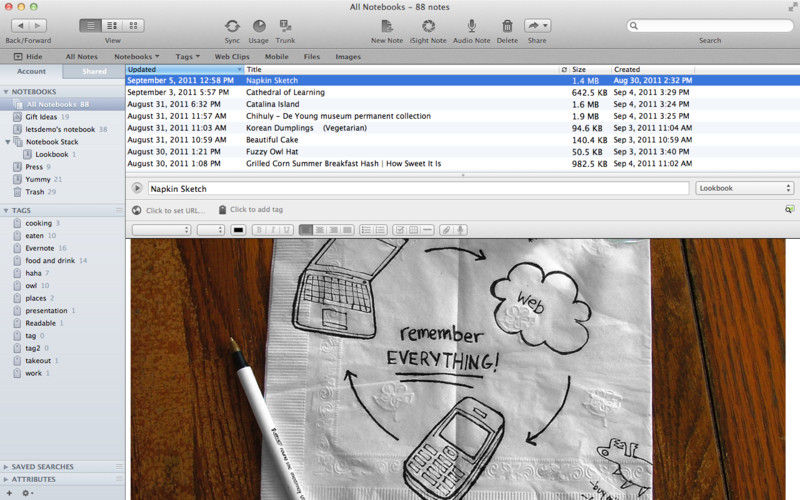Viewport: 800px width, 500px height.
Task: Open the Usage pie chart icon
Action: pyautogui.click(x=259, y=26)
